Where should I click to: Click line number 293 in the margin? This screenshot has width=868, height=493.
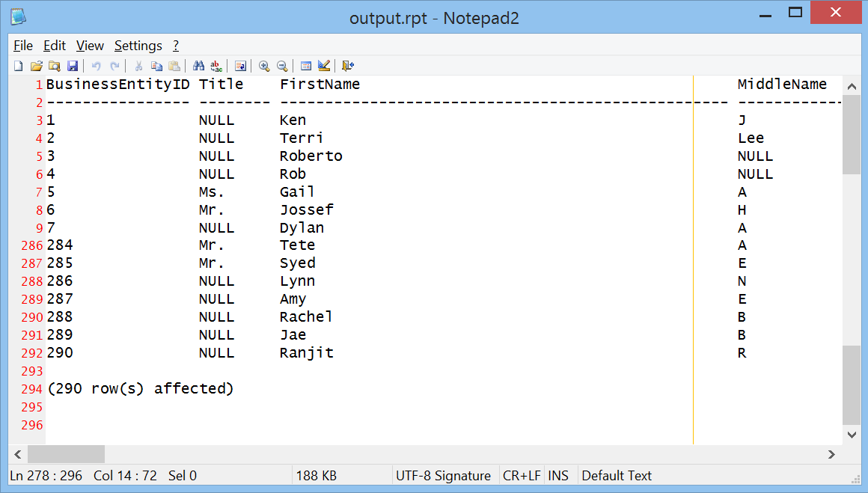pos(32,371)
